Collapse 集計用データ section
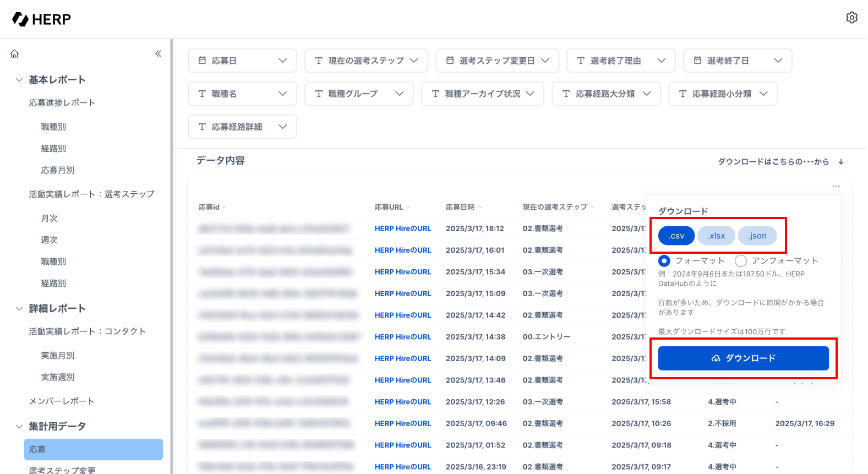This screenshot has height=474, width=868. click(x=19, y=426)
